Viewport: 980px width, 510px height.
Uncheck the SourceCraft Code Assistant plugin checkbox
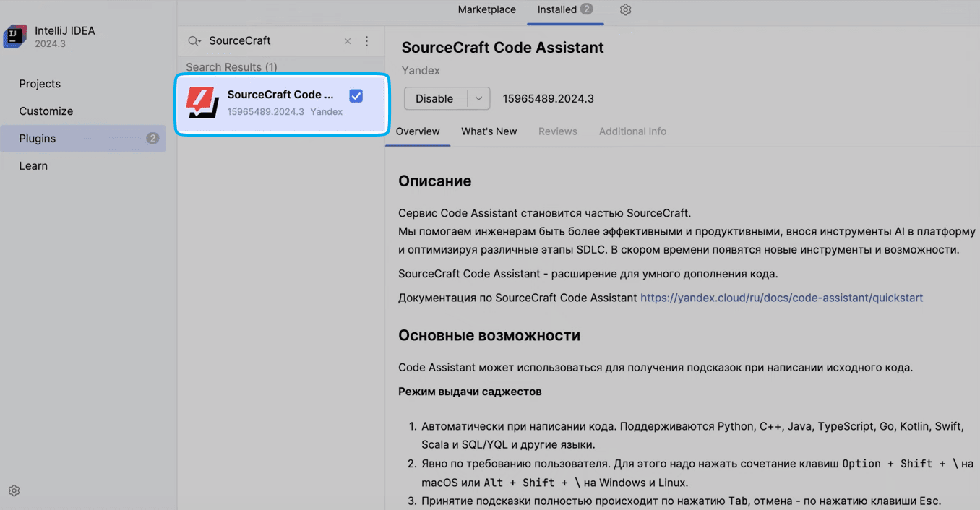(x=356, y=96)
